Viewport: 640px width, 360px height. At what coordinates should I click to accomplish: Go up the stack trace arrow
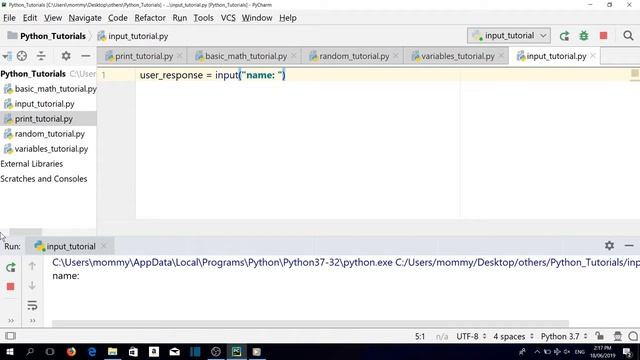click(32, 266)
